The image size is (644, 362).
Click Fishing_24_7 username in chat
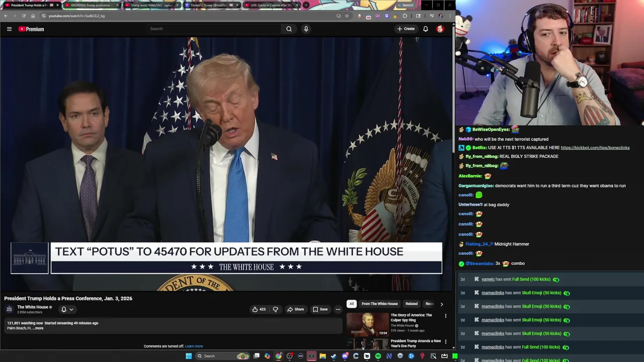(479, 244)
